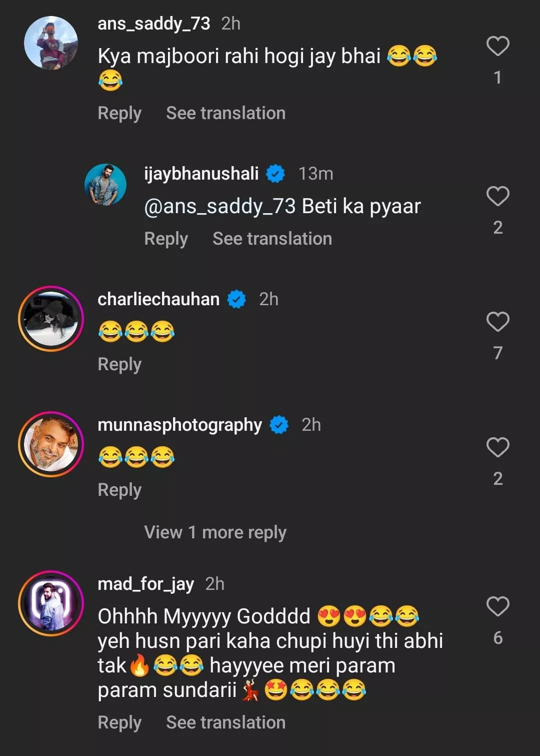Screen dimensions: 540x756
Task: Open mad_for_jay's story avatar
Action: click(x=51, y=603)
